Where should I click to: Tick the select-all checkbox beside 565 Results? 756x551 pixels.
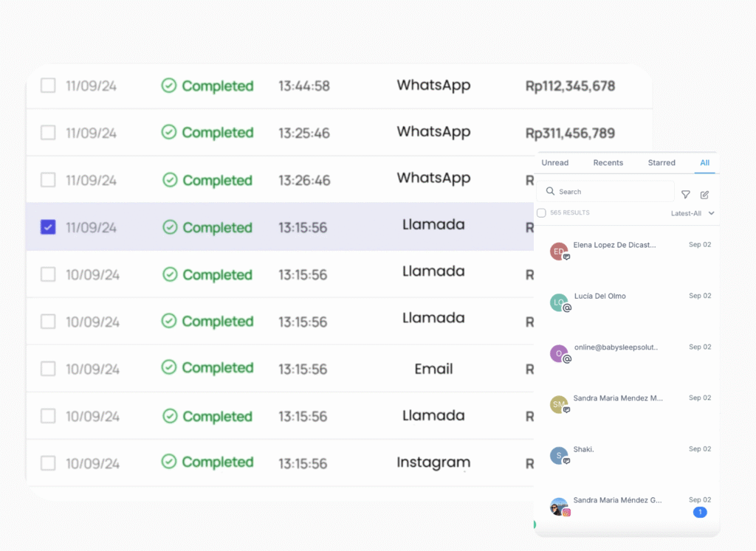point(541,213)
